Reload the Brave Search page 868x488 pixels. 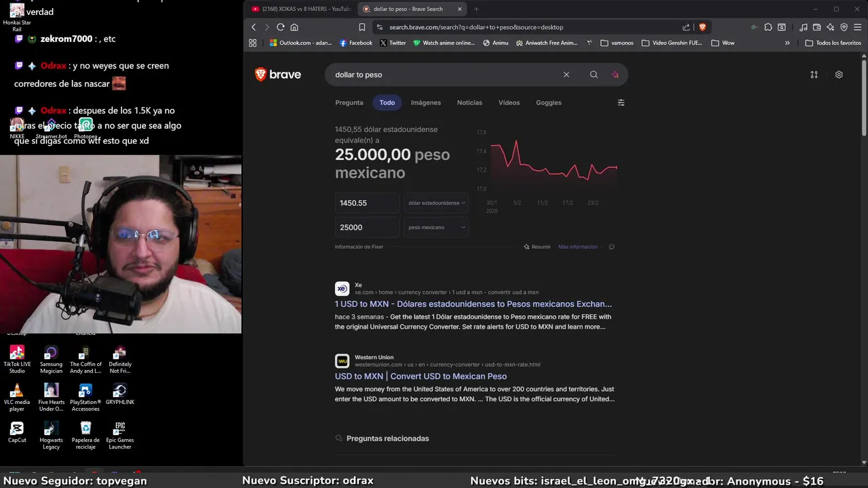coord(280,27)
